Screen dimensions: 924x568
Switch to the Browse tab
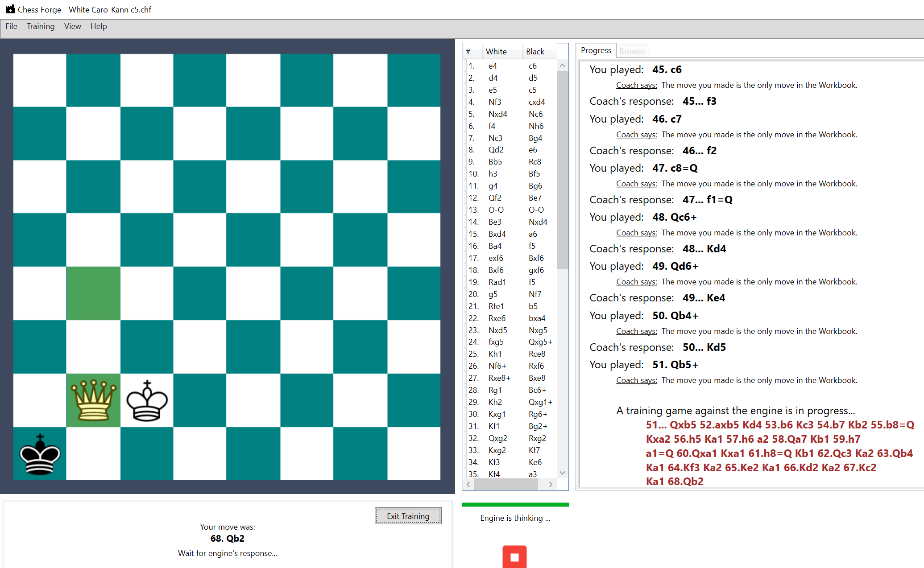pos(632,51)
